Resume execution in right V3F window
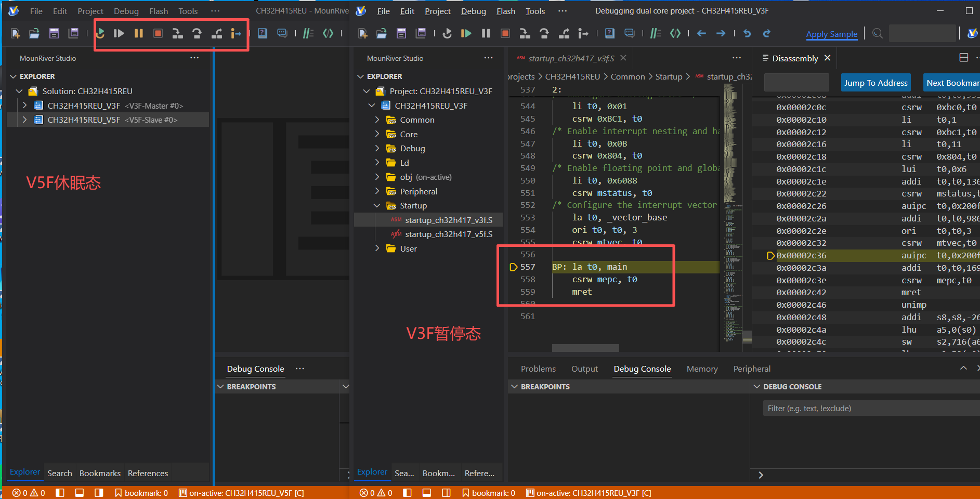This screenshot has height=499, width=980. (x=466, y=33)
